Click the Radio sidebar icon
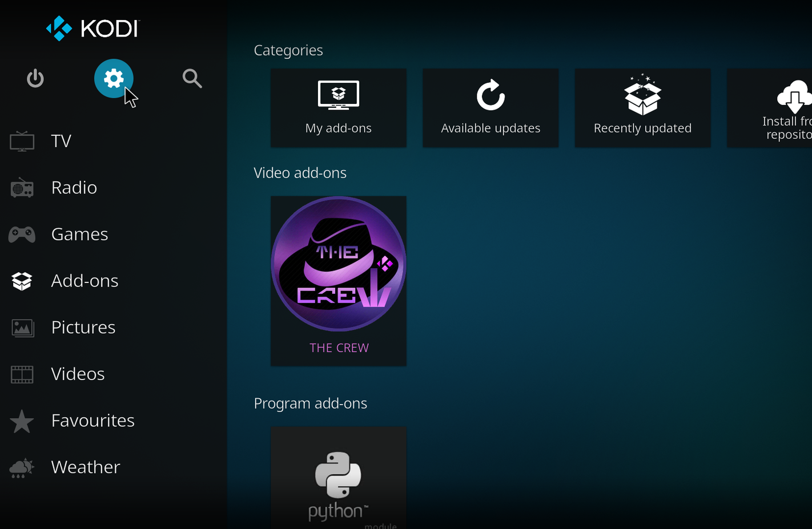The image size is (812, 529). pyautogui.click(x=22, y=187)
